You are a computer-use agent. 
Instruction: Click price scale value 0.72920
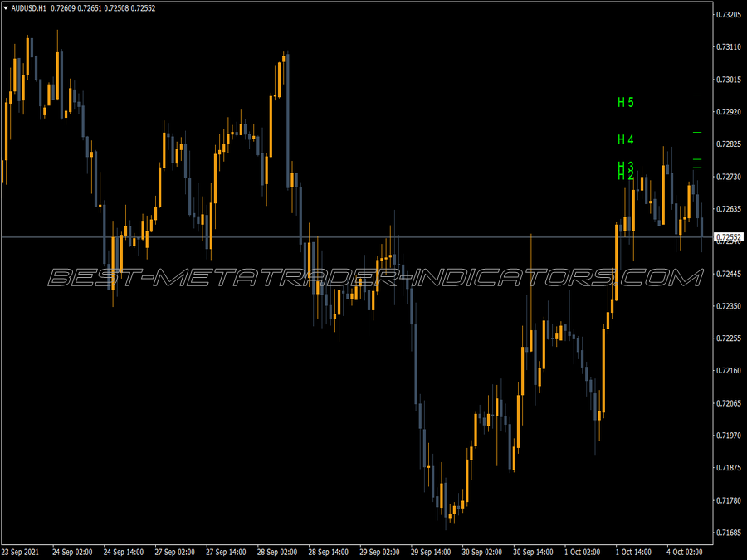tap(729, 112)
